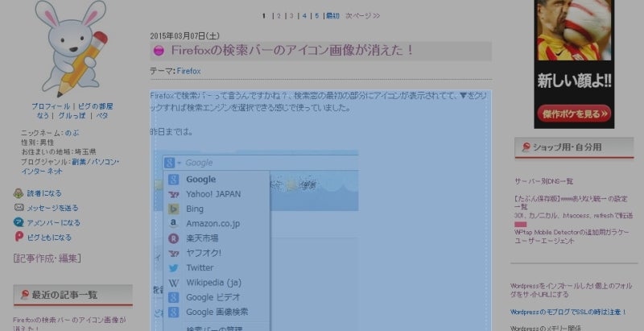Click the 読者になる icon
644x331 pixels.
pyautogui.click(x=19, y=193)
